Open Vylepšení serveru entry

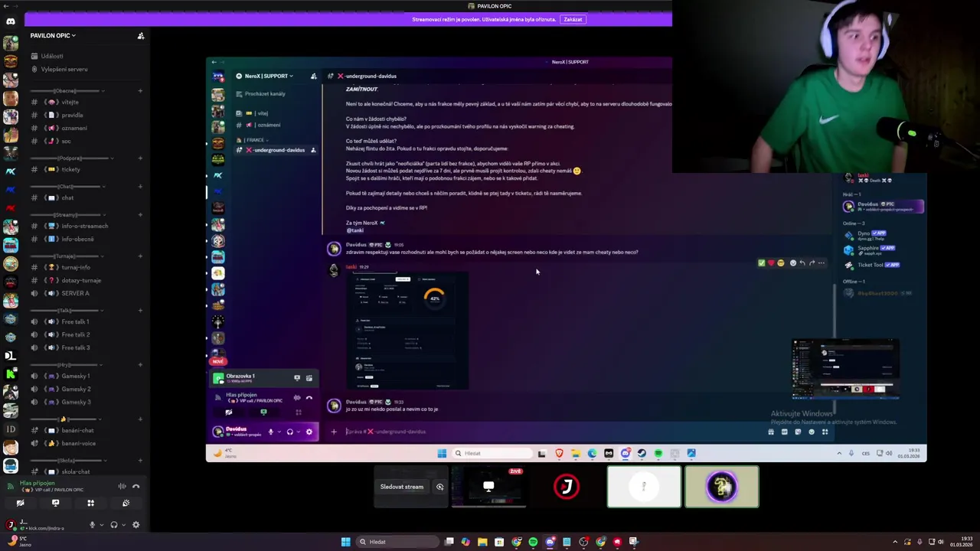point(64,69)
